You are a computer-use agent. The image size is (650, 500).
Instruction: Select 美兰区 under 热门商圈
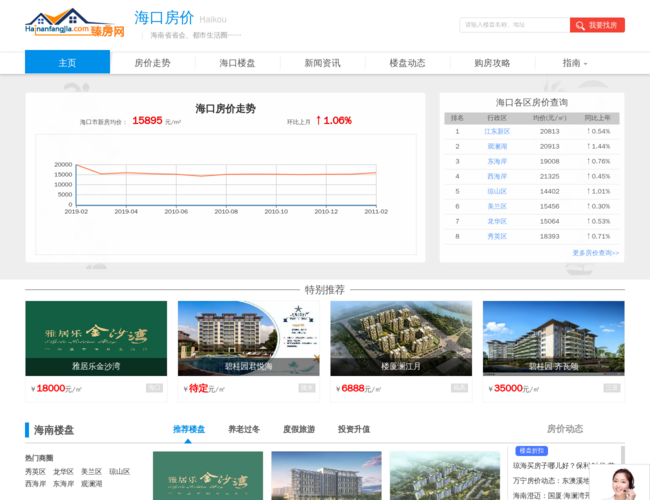click(x=91, y=472)
